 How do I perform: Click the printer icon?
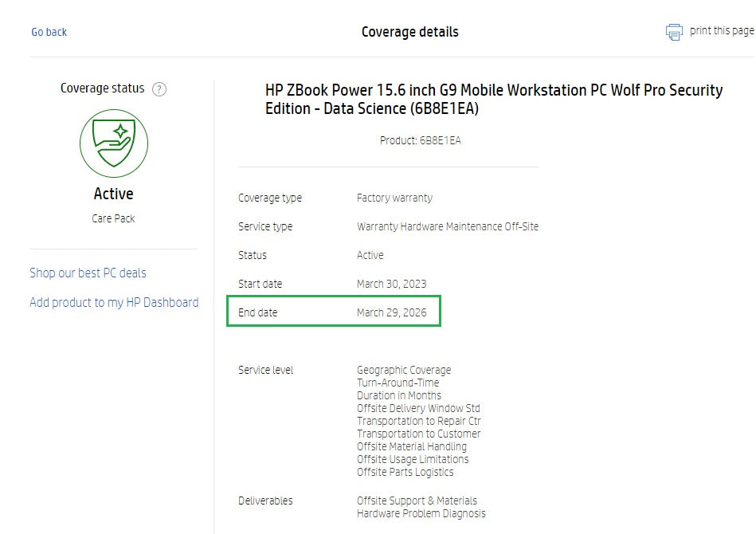[x=674, y=32]
